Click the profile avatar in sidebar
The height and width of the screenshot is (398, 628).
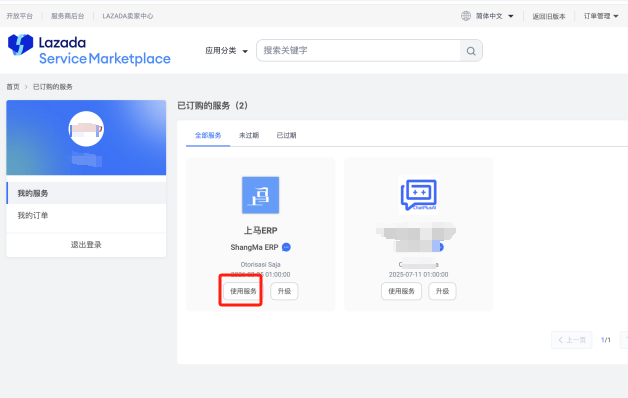point(86,129)
